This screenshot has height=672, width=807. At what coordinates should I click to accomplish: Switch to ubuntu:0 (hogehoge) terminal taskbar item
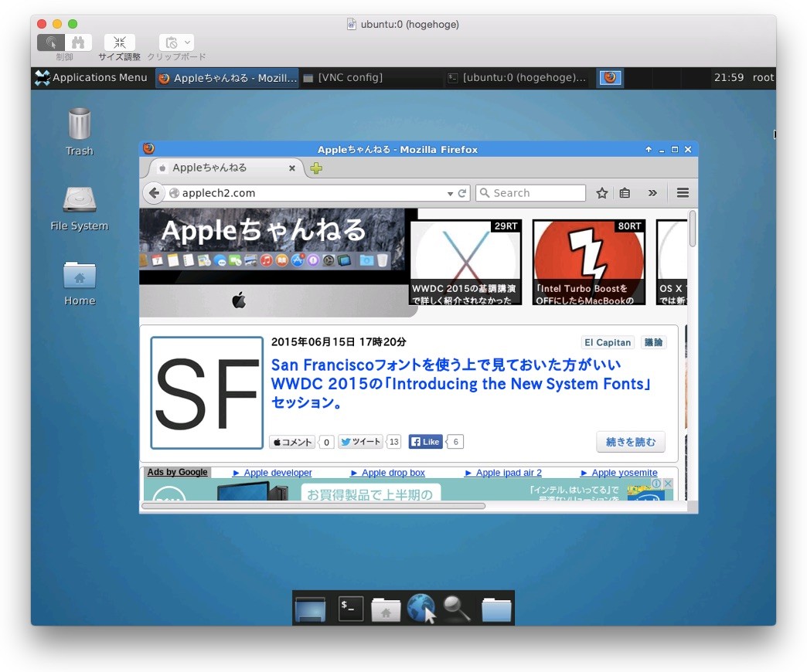coord(516,78)
